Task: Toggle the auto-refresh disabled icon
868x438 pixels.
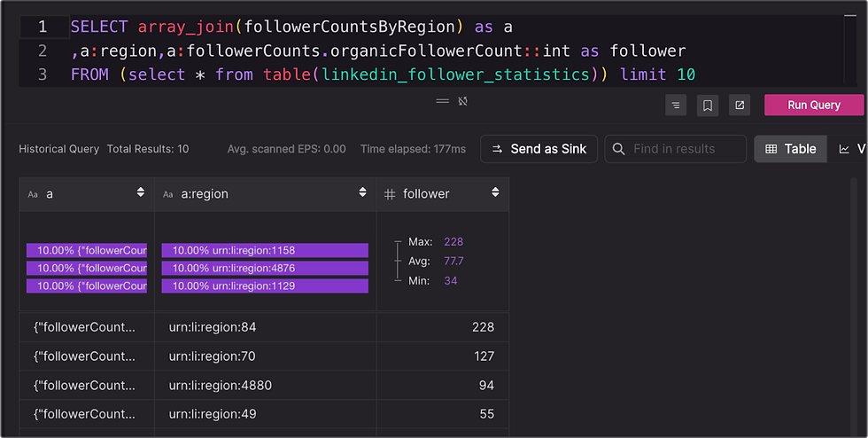Action: [462, 101]
